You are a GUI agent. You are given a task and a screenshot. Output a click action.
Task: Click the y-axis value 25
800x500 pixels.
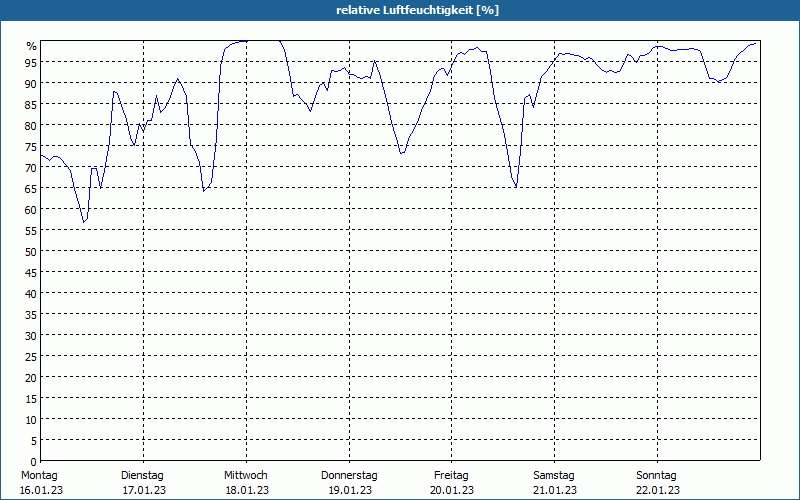pos(31,357)
